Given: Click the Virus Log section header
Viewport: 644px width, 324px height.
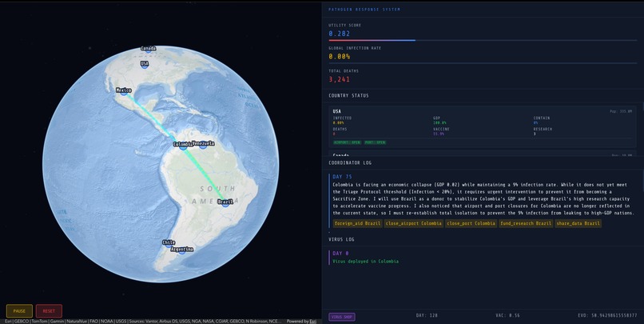Looking at the screenshot, I should tap(341, 239).
